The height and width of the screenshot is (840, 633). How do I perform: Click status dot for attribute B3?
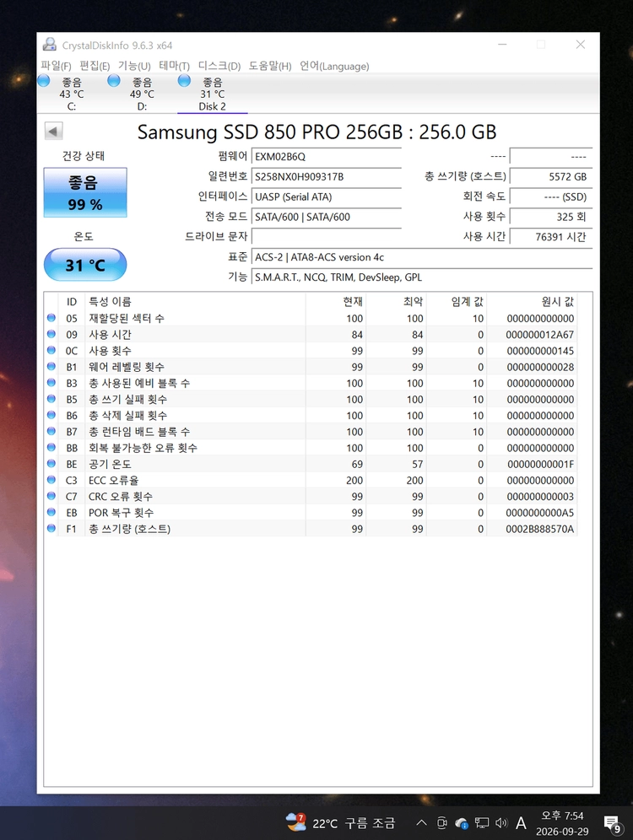[51, 383]
